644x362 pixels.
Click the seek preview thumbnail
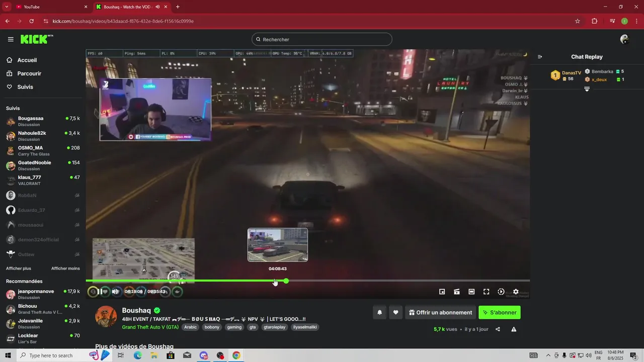(278, 245)
